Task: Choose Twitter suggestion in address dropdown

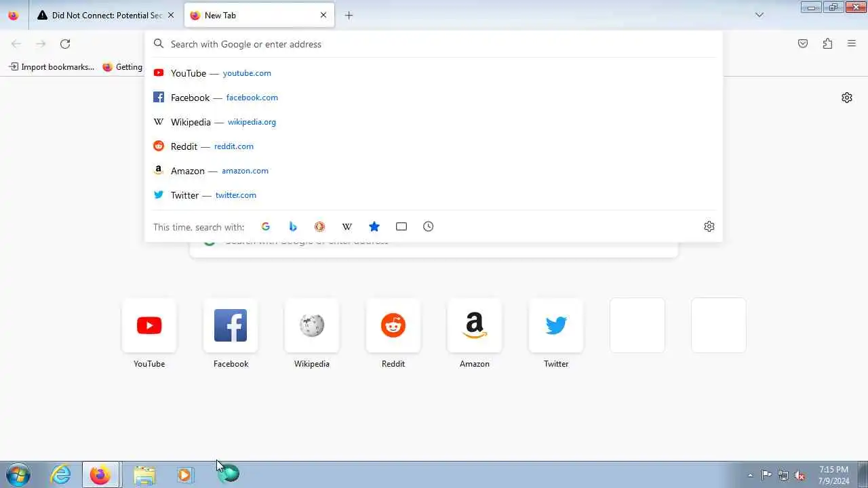Action: point(434,195)
